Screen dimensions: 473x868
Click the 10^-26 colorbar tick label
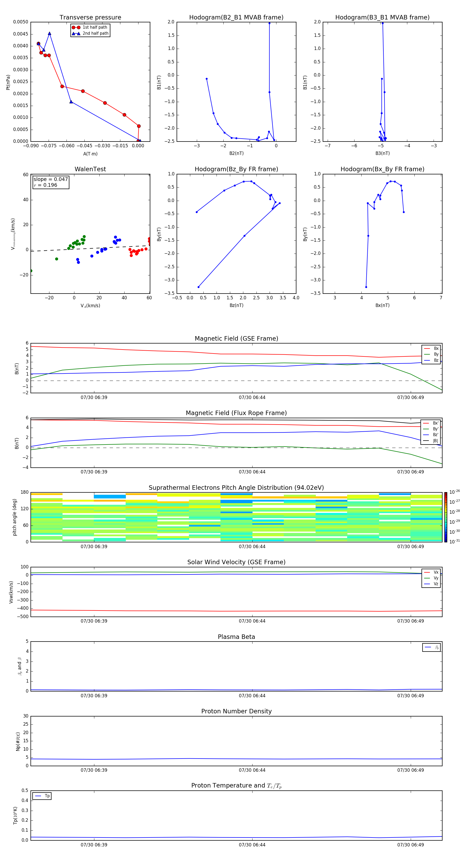455,492
